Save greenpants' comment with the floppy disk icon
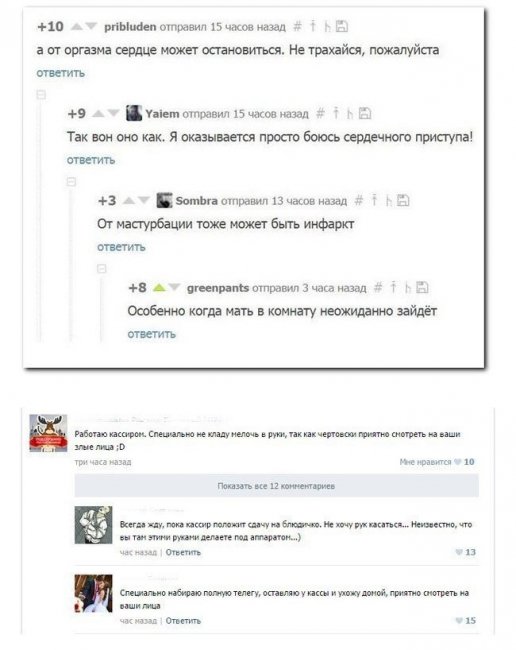 click(422, 287)
